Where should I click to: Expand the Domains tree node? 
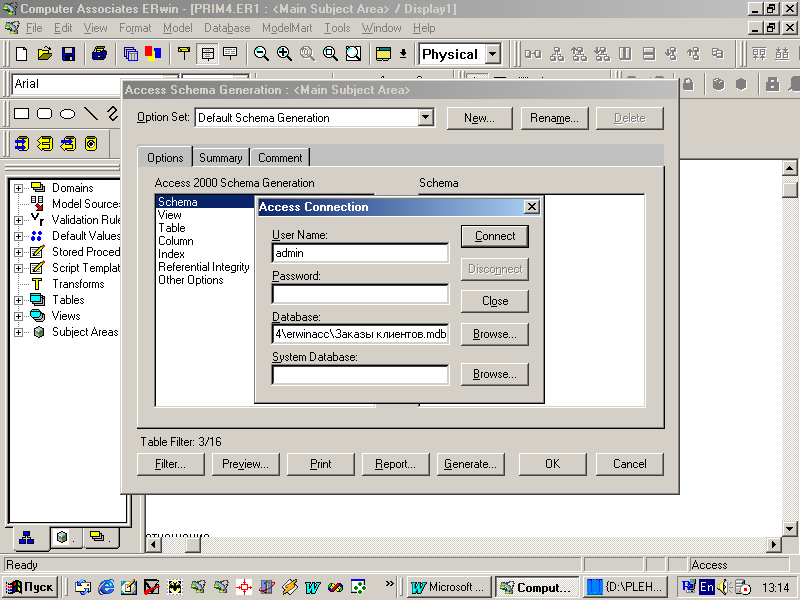(x=18, y=188)
